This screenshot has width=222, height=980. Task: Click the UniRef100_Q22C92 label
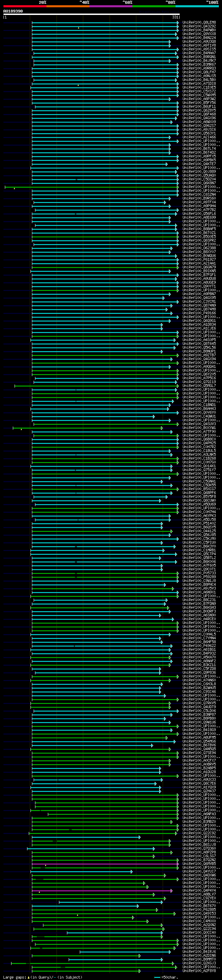tap(199, 833)
